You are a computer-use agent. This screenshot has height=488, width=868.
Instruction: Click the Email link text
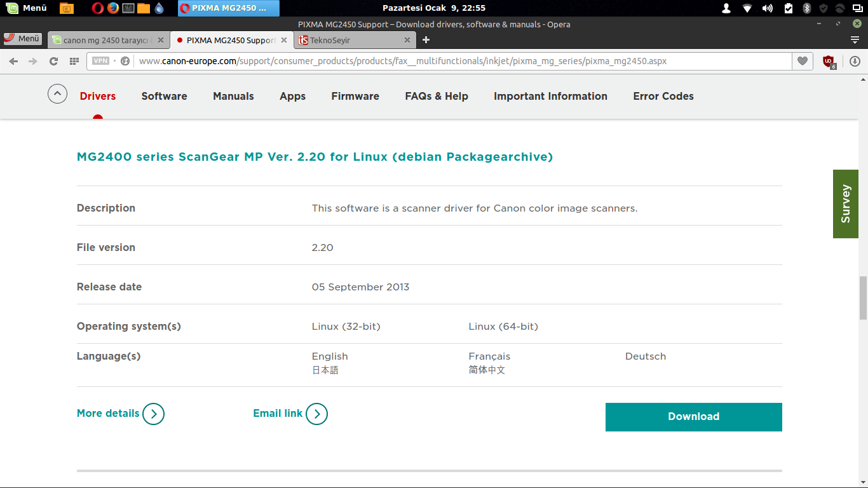[x=278, y=413]
